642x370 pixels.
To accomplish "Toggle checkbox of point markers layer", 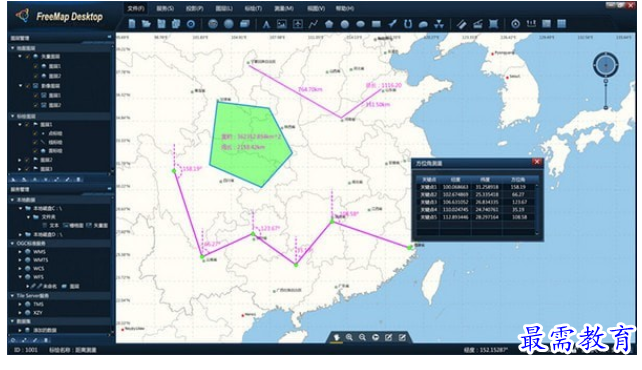I will click(35, 133).
